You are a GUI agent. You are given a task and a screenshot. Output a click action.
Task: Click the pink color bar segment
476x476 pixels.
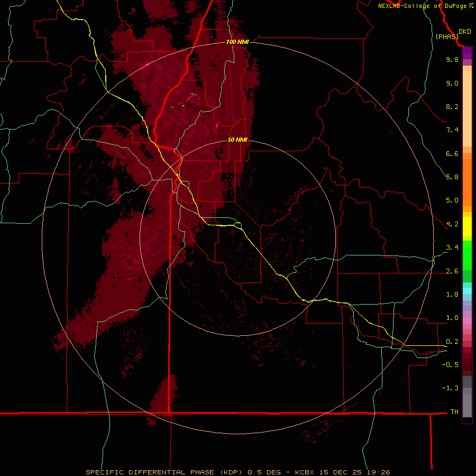[467, 321]
